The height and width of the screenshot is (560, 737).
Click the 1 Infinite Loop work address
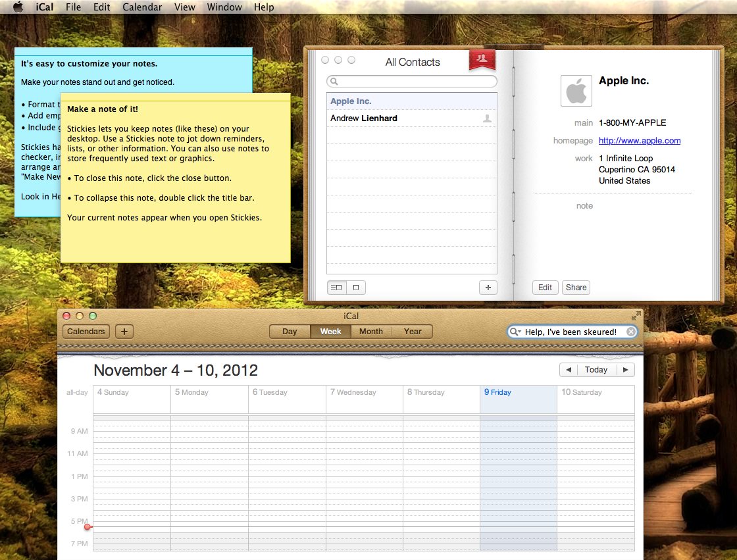[636, 169]
